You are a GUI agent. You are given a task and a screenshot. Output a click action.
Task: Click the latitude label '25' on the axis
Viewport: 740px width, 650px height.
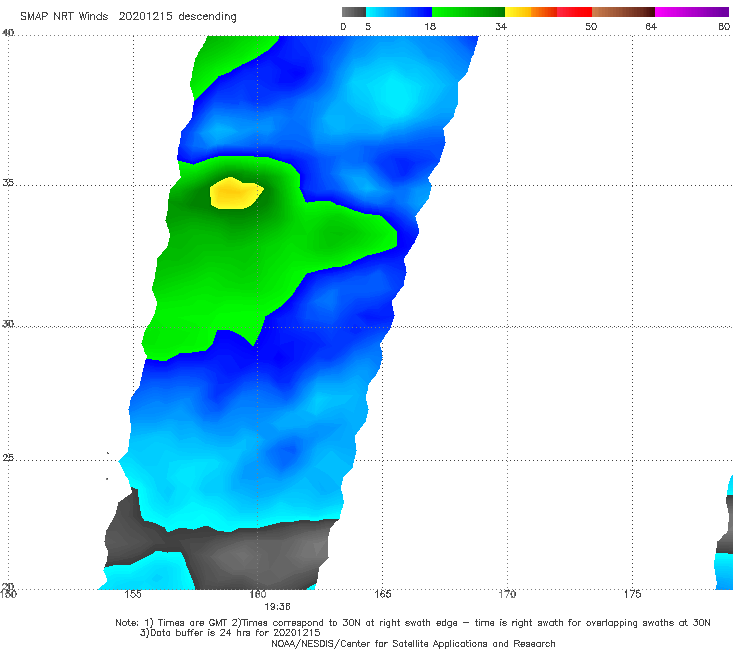click(8, 458)
